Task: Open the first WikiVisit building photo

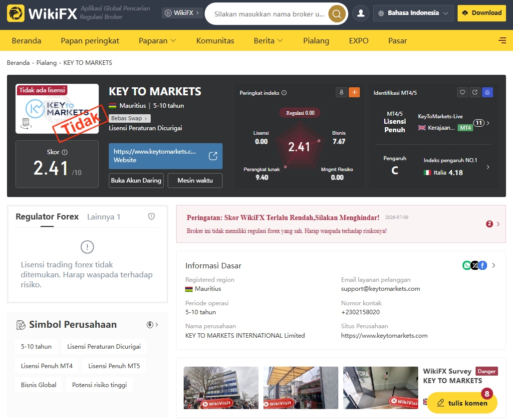Action: [221, 388]
